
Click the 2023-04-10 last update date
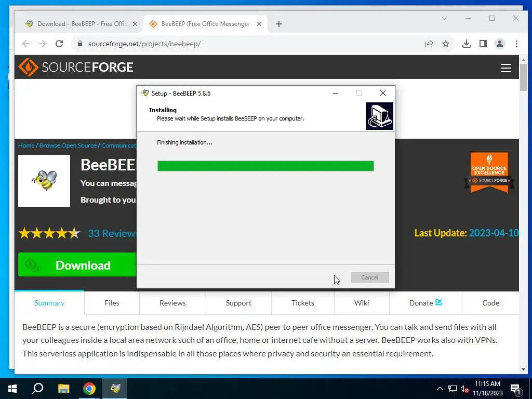pos(494,233)
